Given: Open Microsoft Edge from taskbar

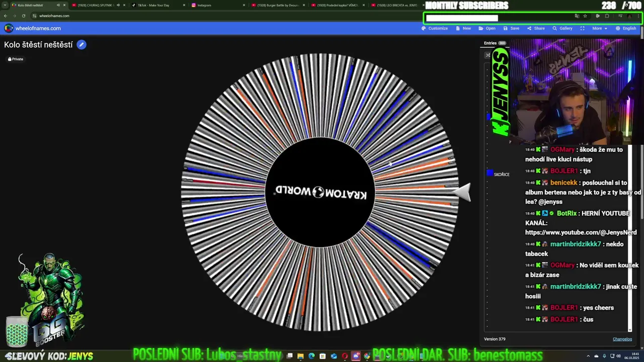Looking at the screenshot, I should [x=311, y=356].
